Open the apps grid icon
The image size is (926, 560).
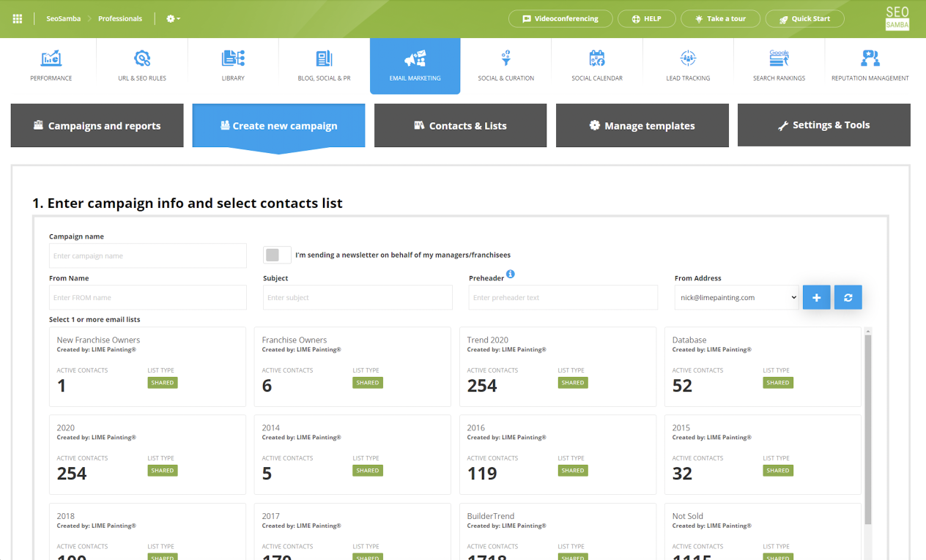[x=18, y=19]
